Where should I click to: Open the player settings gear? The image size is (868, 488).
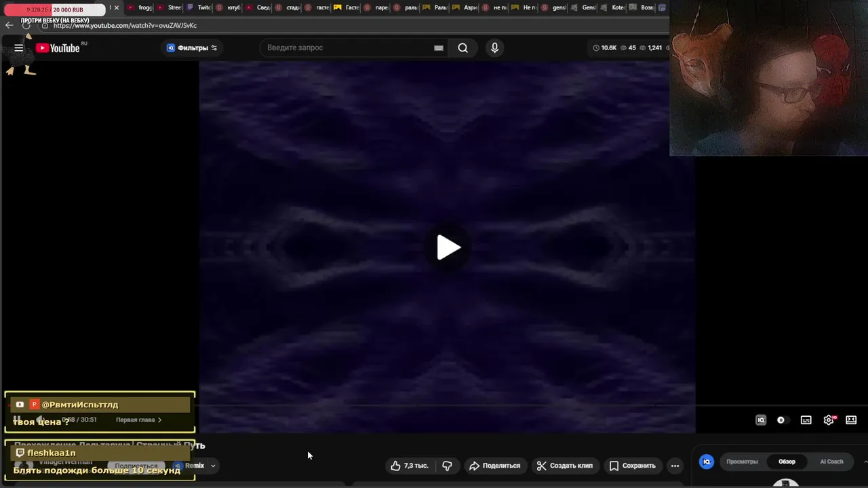829,420
